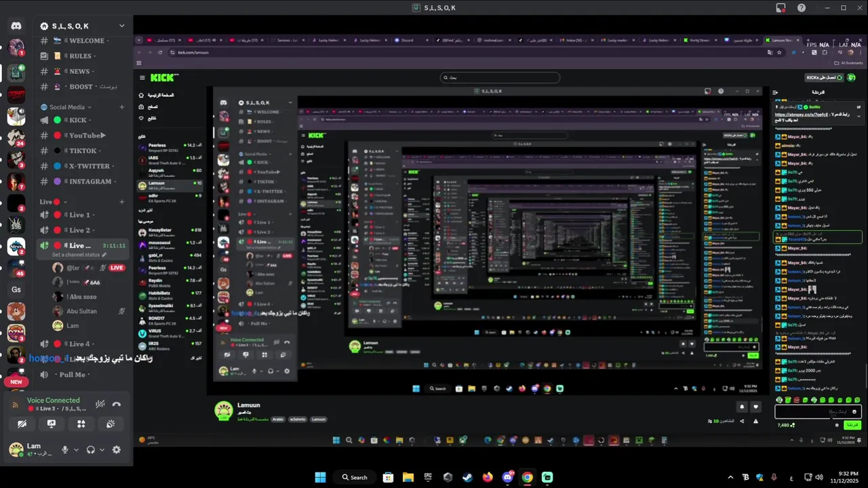The height and width of the screenshot is (488, 868).
Task: Add channel to Social Media category
Action: tap(122, 107)
